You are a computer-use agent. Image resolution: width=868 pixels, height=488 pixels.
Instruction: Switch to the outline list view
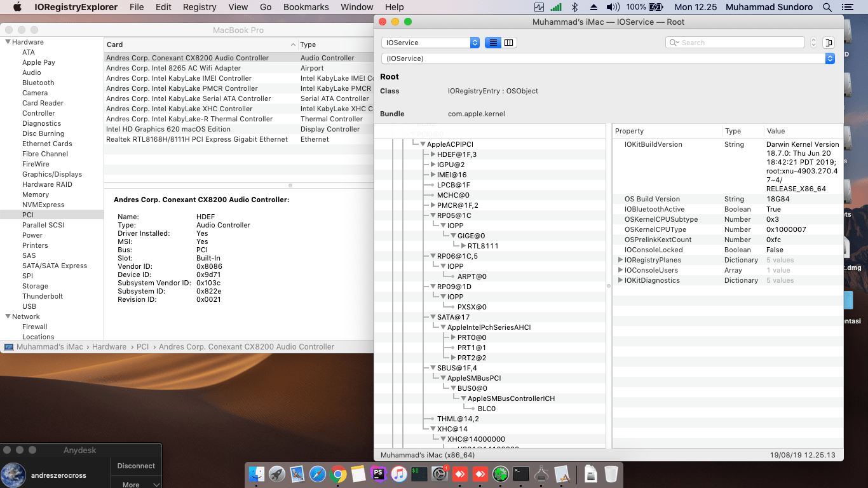pos(492,43)
